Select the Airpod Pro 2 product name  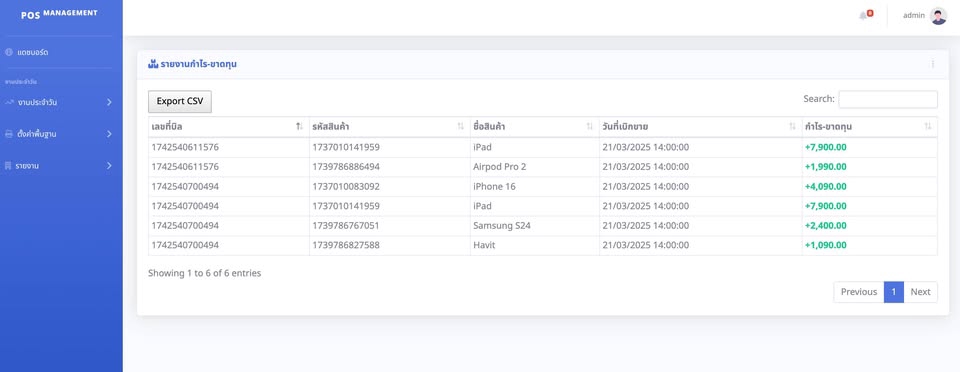[500, 166]
